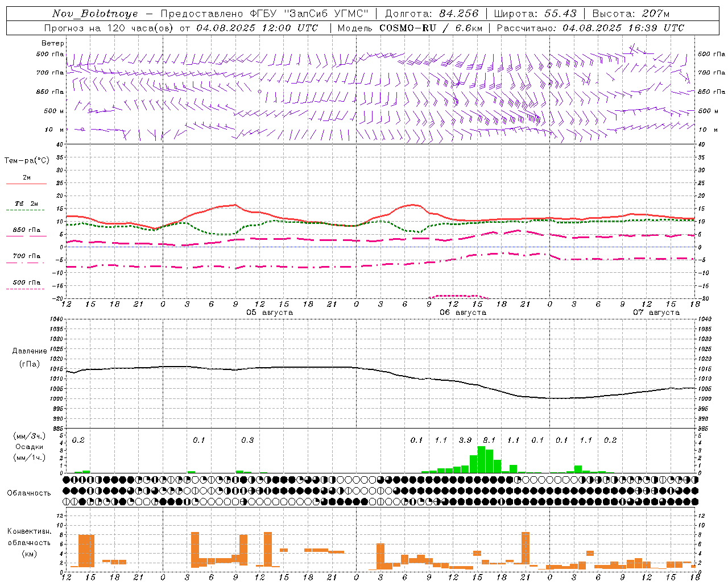
Task: Click the 'Ветер' wind panel label
Action: (x=53, y=43)
